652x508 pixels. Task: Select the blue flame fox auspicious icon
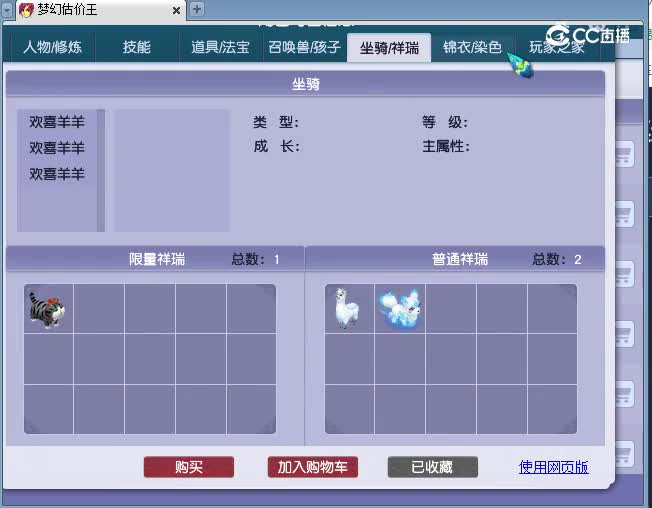pyautogui.click(x=400, y=309)
